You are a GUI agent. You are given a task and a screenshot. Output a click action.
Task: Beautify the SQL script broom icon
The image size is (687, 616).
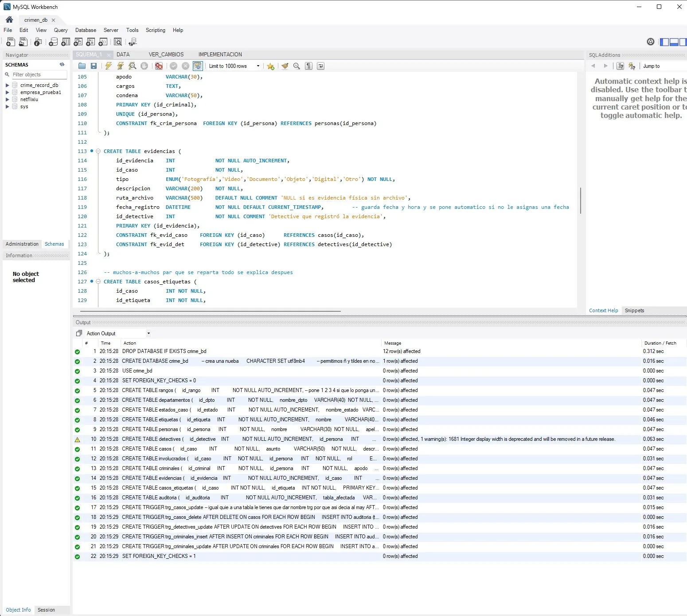[285, 66]
